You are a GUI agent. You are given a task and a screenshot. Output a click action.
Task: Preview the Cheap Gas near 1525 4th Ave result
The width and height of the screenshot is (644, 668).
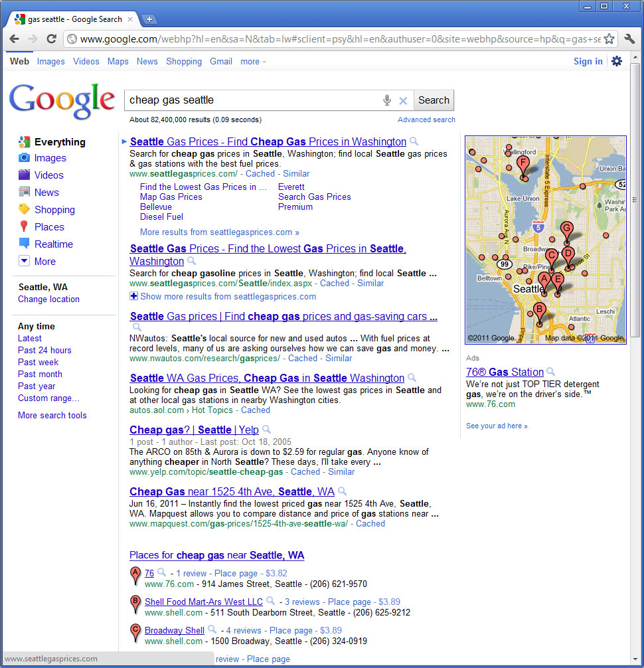[342, 491]
